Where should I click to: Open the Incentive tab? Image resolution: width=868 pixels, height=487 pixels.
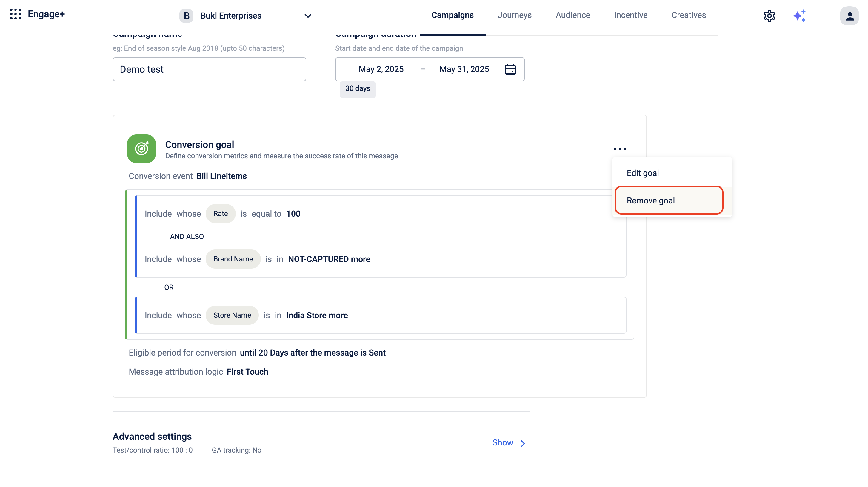coord(630,15)
